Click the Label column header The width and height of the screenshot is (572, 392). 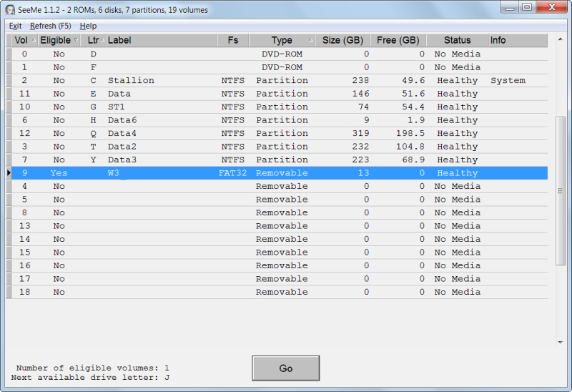pyautogui.click(x=161, y=40)
